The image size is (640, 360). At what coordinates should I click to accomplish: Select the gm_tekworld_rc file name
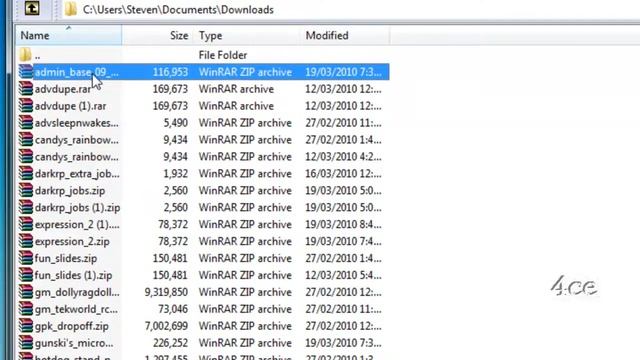(76, 309)
